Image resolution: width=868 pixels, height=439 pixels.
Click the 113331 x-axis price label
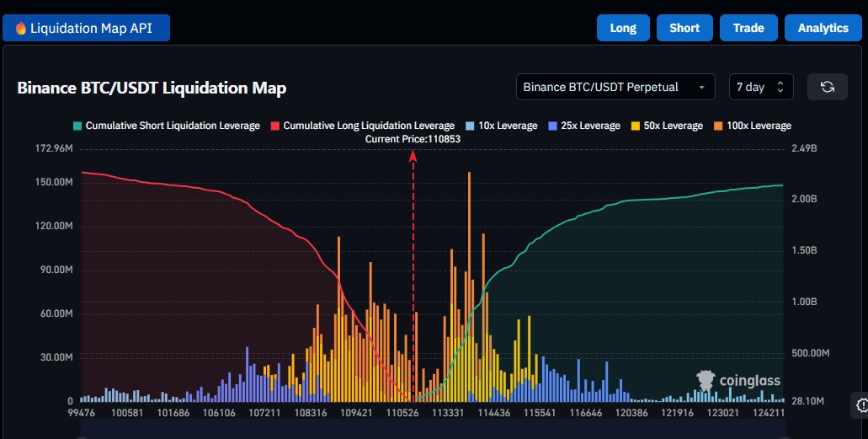pyautogui.click(x=448, y=413)
